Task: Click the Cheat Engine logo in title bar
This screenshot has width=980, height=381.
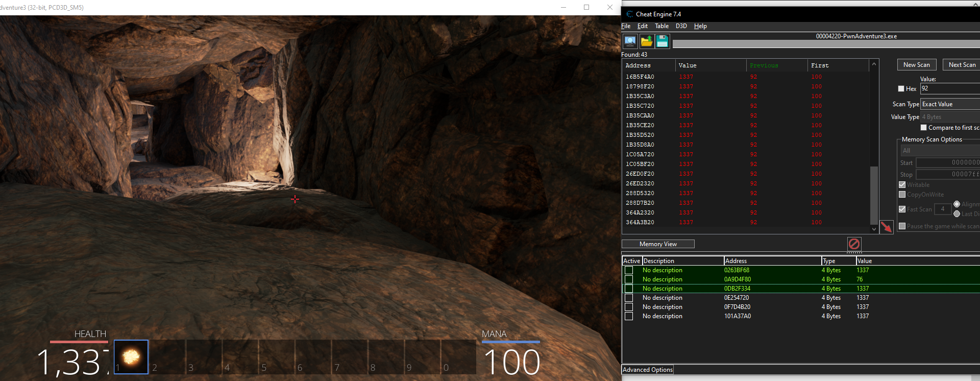Action: click(629, 14)
